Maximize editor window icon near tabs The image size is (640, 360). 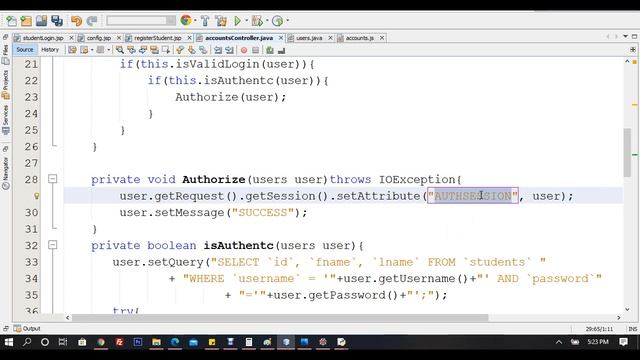click(634, 37)
